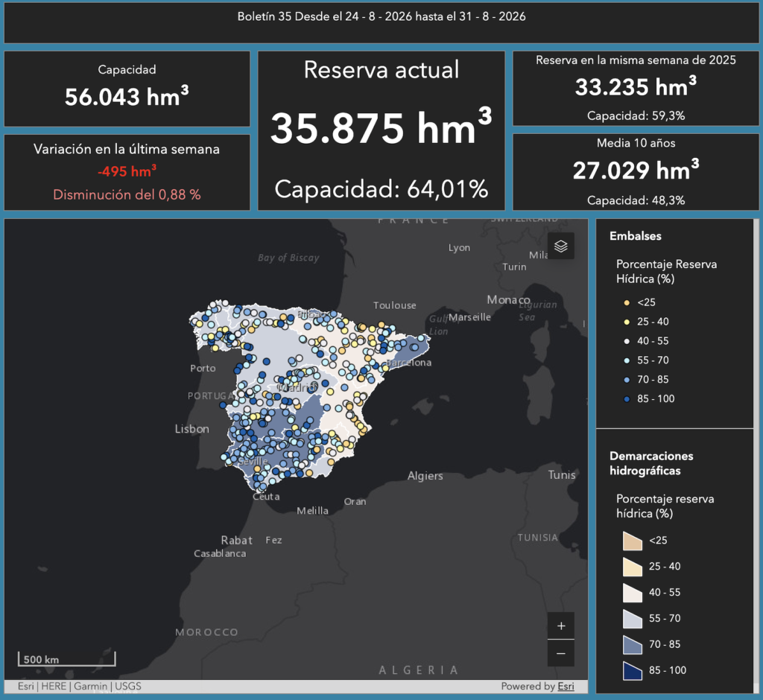Click the 70 - 85 blue dot symbol
The height and width of the screenshot is (700, 763).
click(627, 380)
